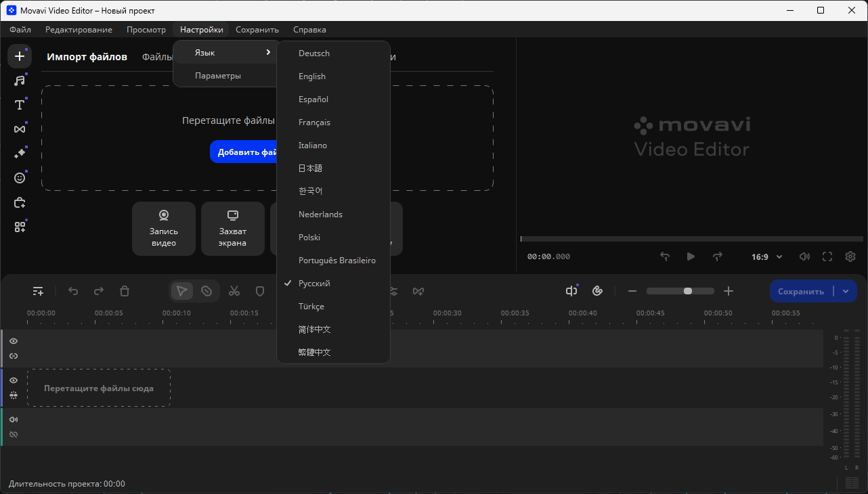Toggle eye visibility on the top track
Screen dimensions: 868x494
click(14, 341)
